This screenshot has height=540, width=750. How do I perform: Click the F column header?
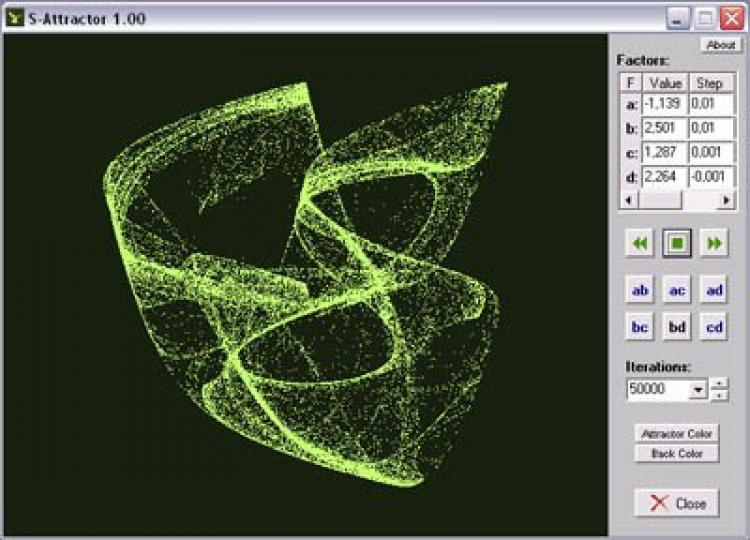630,83
